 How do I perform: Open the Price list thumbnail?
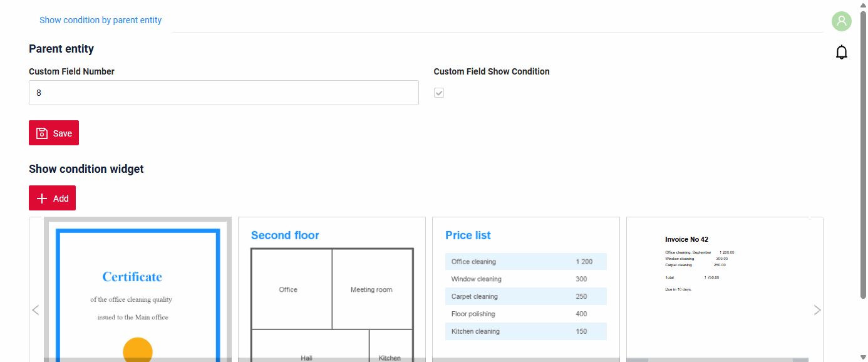point(526,289)
